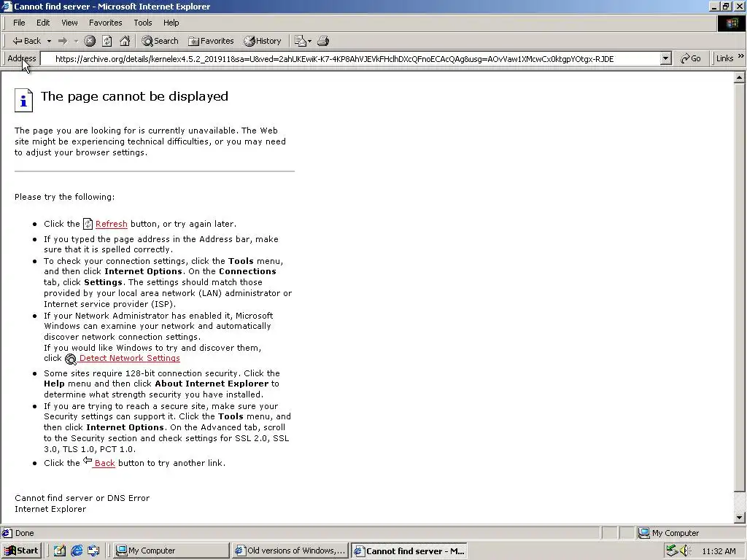This screenshot has width=747, height=560.
Task: Click the 'Internet Explorer' footer text
Action: coord(50,509)
